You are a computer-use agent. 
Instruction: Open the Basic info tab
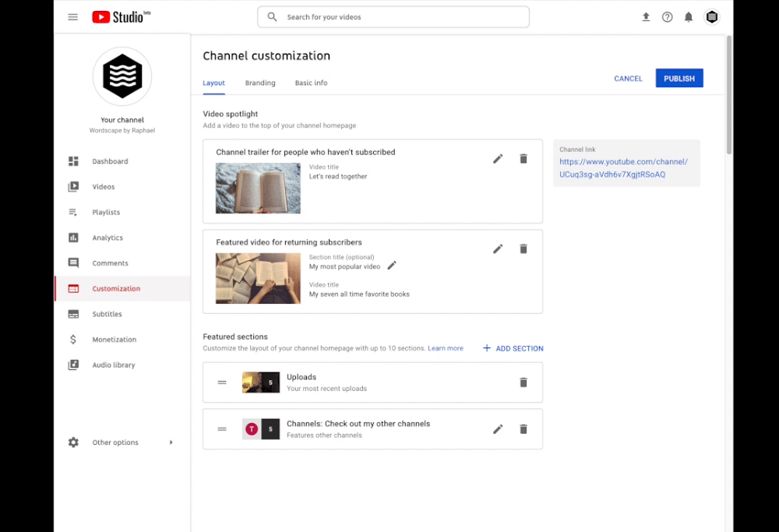311,83
